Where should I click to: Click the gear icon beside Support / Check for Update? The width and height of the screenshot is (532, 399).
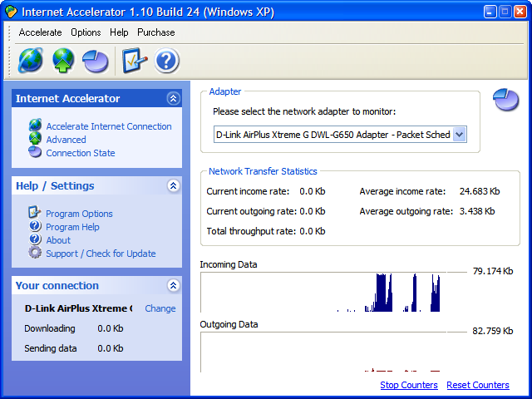[35, 253]
